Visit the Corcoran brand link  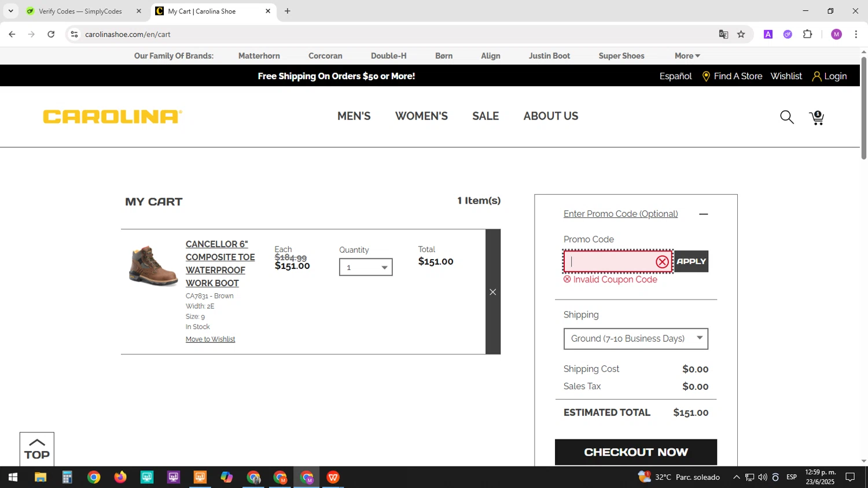(x=325, y=56)
